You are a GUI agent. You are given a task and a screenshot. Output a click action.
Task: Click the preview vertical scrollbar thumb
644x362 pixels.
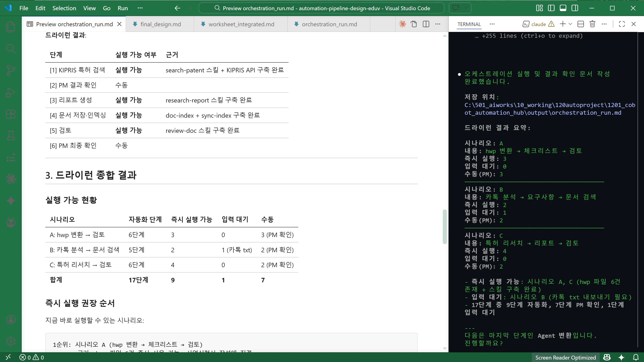[x=445, y=227]
